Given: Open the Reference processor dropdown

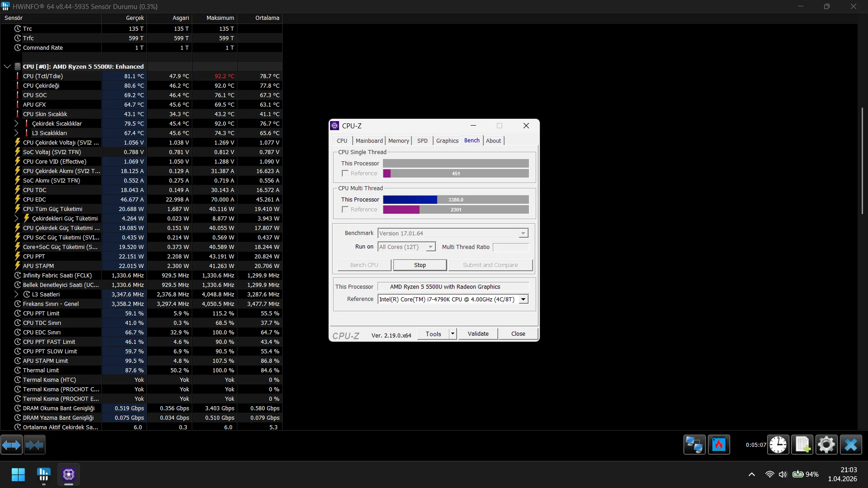Looking at the screenshot, I should click(523, 299).
